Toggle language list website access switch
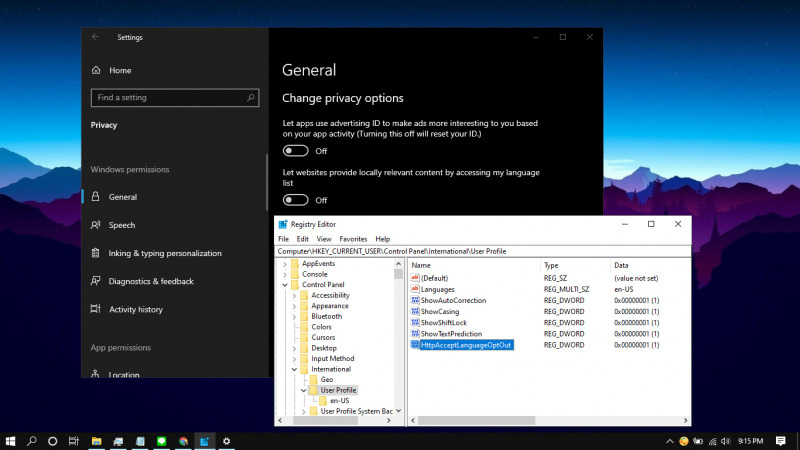 point(295,200)
